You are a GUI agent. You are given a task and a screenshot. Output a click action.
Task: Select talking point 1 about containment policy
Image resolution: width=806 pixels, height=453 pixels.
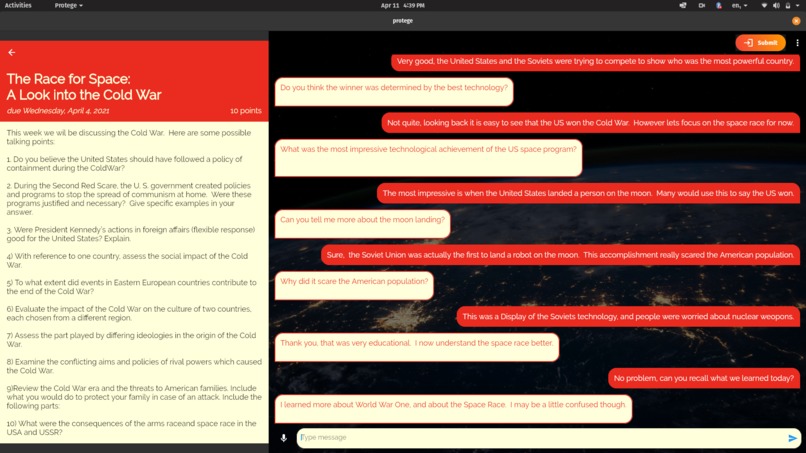coord(124,164)
